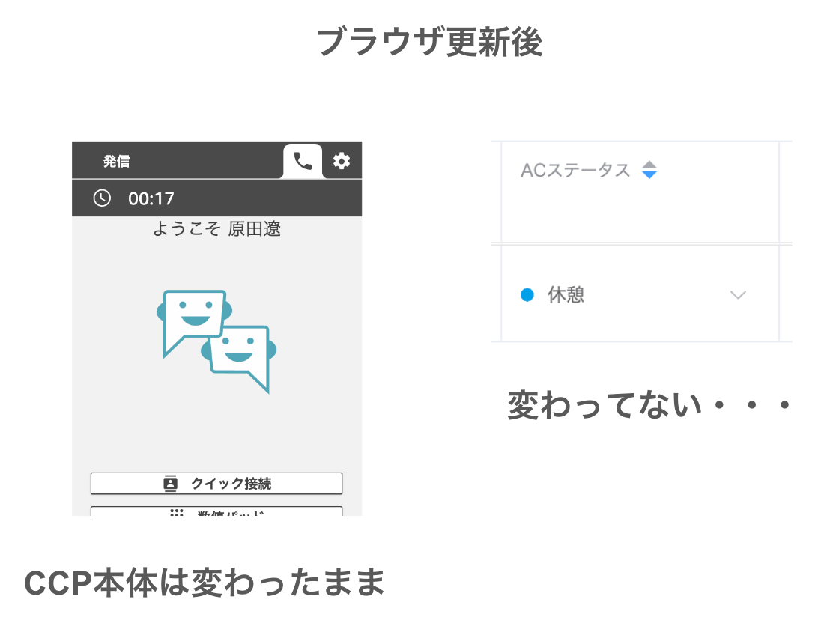This screenshot has height=644, width=836.
Task: Open the CCP settings gear icon
Action: tap(342, 160)
